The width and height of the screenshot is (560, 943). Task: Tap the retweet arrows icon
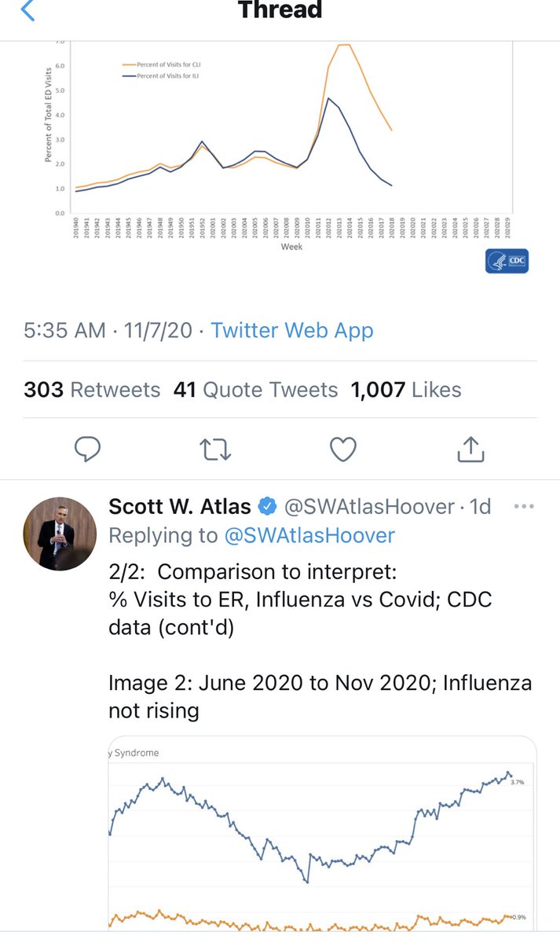214,449
